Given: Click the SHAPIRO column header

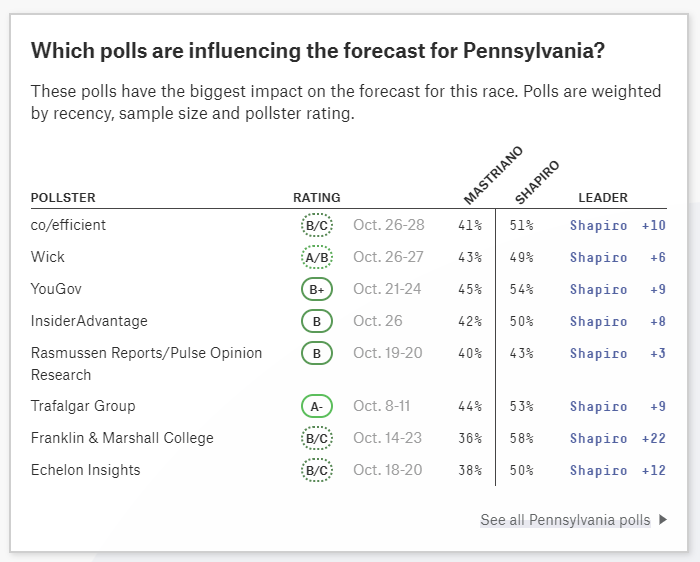Looking at the screenshot, I should pos(537,182).
